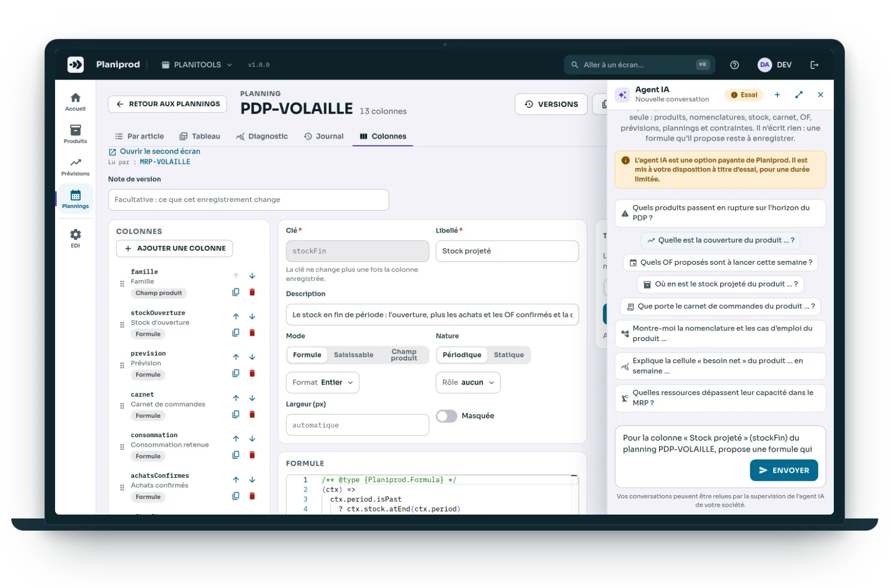The height and width of the screenshot is (588, 890).
Task: Open the Ouvrir le second écran link
Action: [155, 151]
